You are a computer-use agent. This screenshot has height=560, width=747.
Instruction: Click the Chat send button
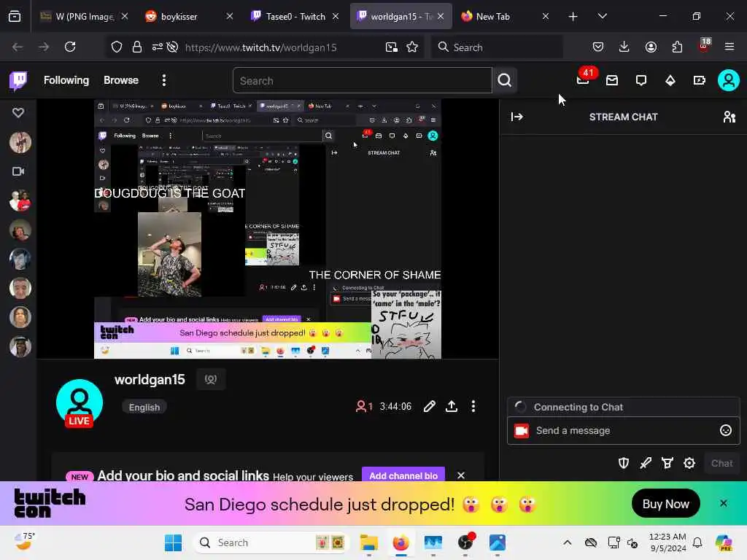click(721, 463)
